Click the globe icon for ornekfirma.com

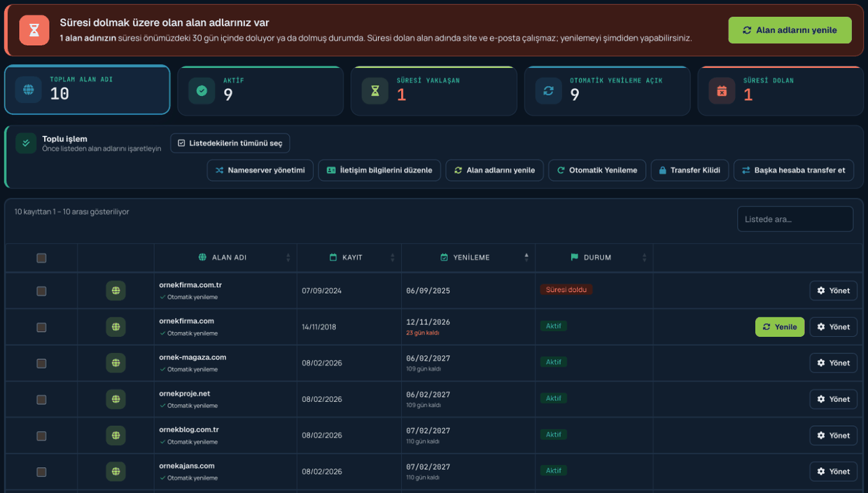pyautogui.click(x=115, y=327)
